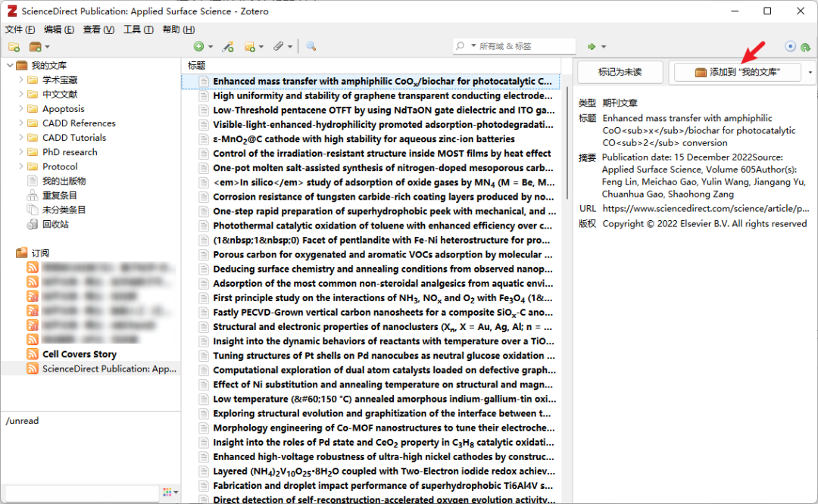Open the 查看 (V) menu
Image resolution: width=818 pixels, height=504 pixels.
coord(98,30)
